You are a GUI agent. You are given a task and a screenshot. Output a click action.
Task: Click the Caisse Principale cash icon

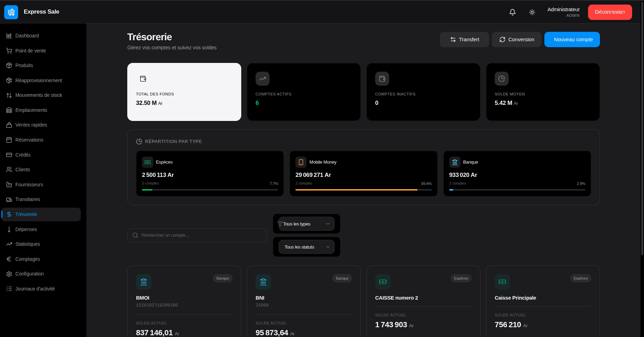(x=502, y=282)
